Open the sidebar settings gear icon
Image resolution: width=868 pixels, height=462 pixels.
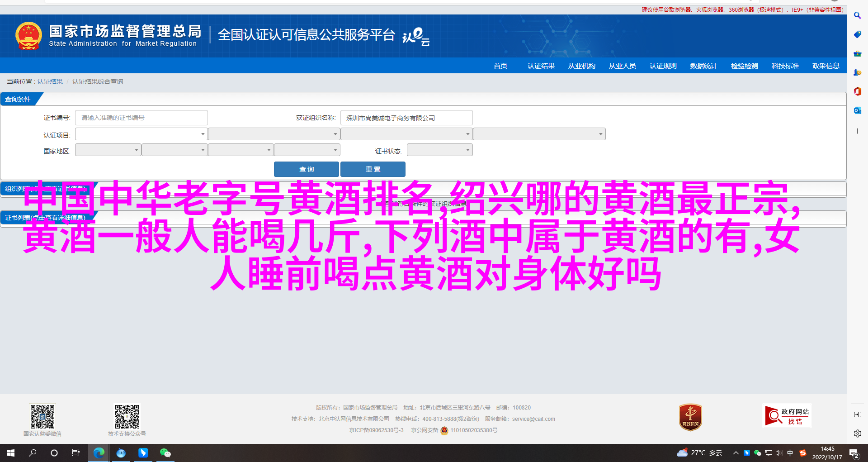click(857, 433)
